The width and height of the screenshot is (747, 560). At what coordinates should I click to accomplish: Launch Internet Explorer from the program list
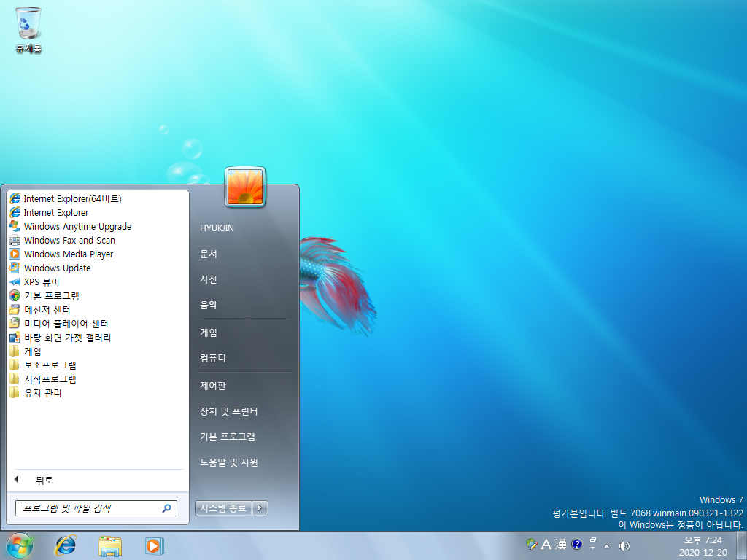[x=55, y=212]
